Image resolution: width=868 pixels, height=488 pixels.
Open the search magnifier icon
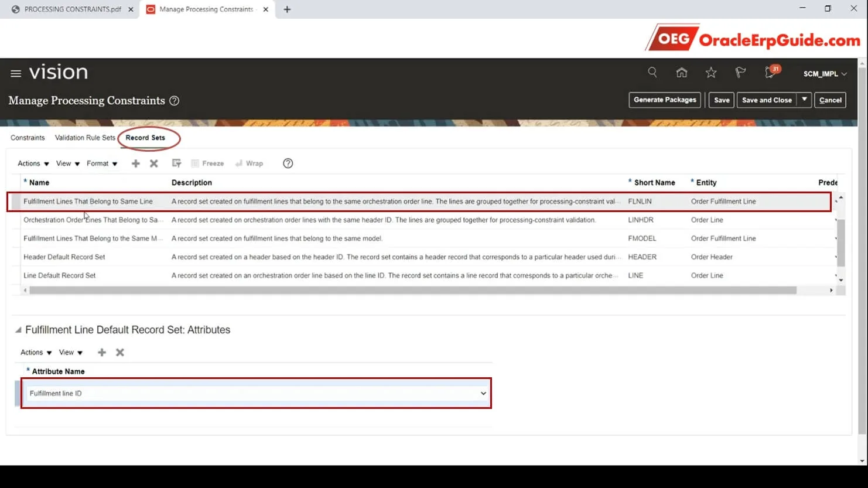click(652, 73)
